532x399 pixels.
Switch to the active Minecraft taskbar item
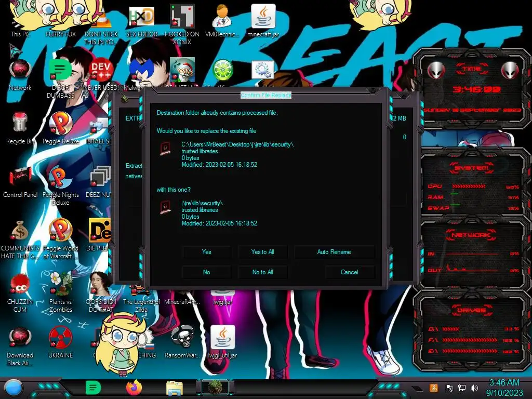[x=215, y=388]
